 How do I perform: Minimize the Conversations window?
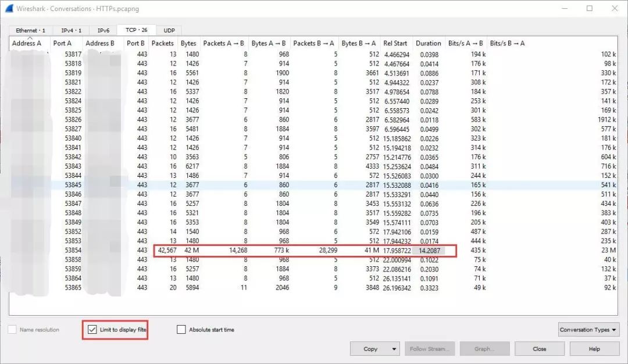click(x=564, y=8)
